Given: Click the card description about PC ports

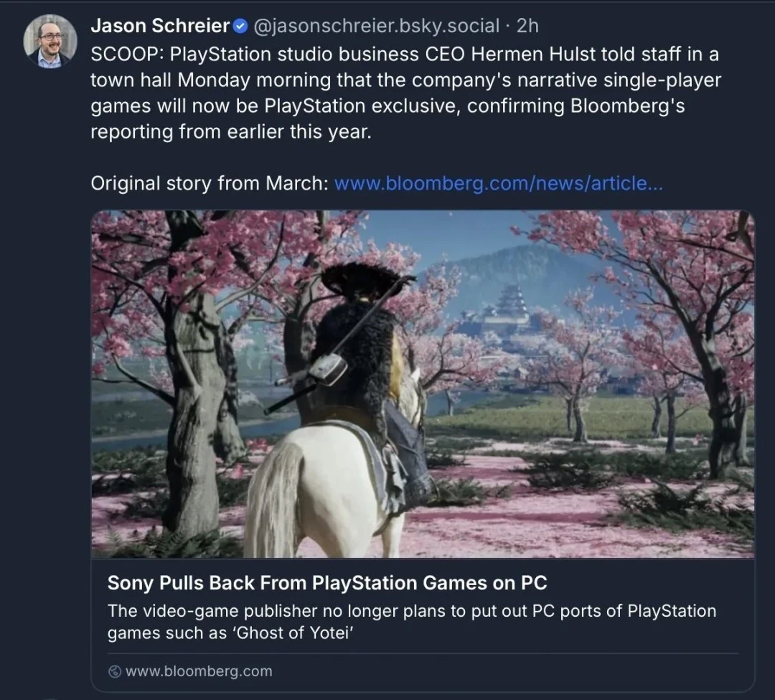Looking at the screenshot, I should point(412,622).
